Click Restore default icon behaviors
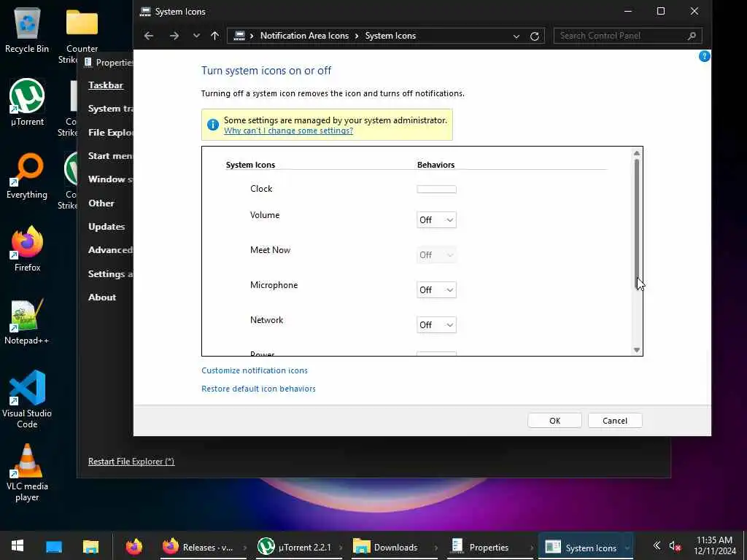The image size is (747, 560). (258, 389)
